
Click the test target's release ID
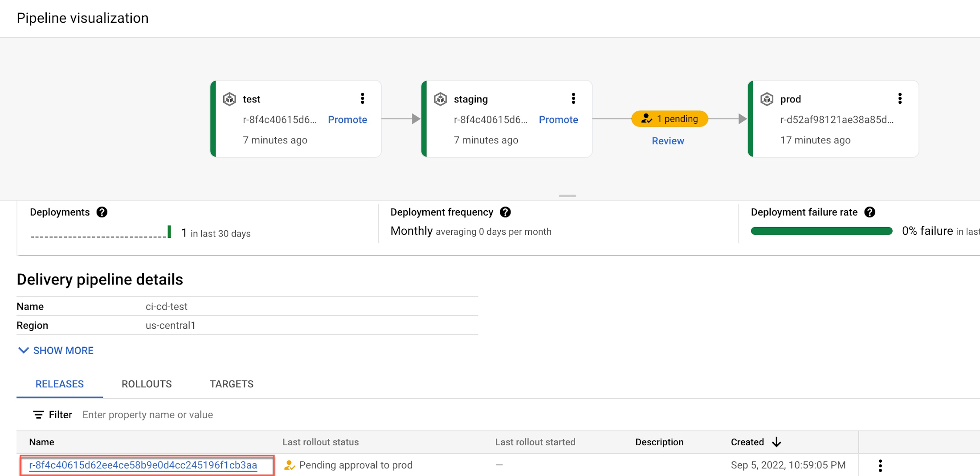point(280,119)
